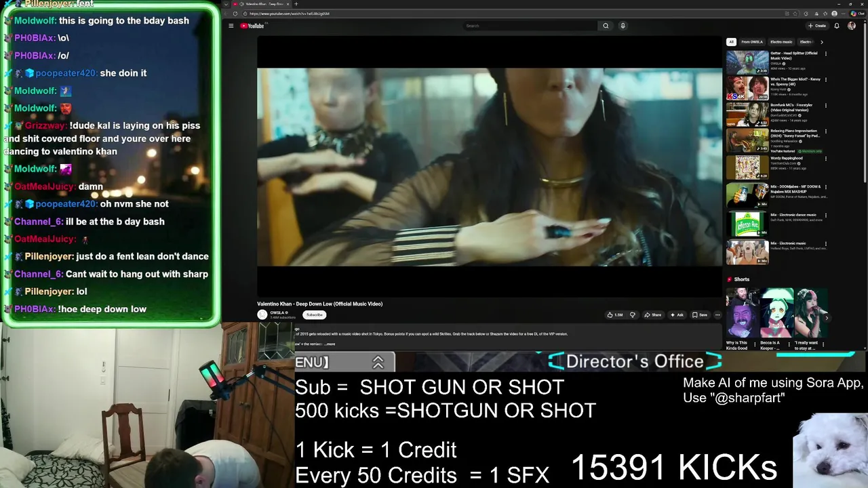
Task: Open options menu for Getter - Head Splitter video
Action: point(826,54)
